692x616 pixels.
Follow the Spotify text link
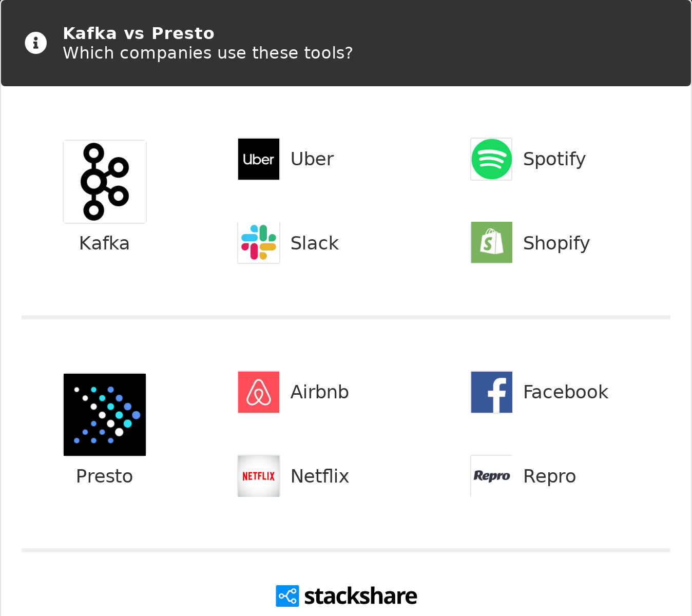coord(554,159)
